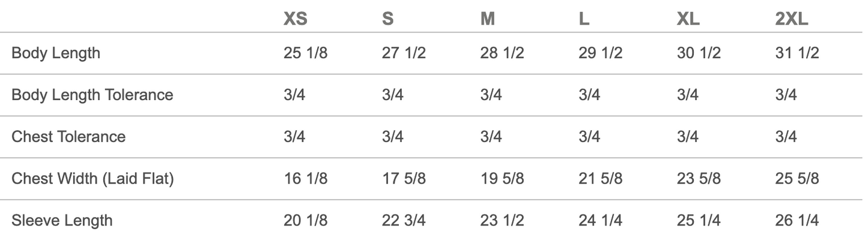
Task: Select the 28 1/2 body length cell
Action: (x=502, y=53)
